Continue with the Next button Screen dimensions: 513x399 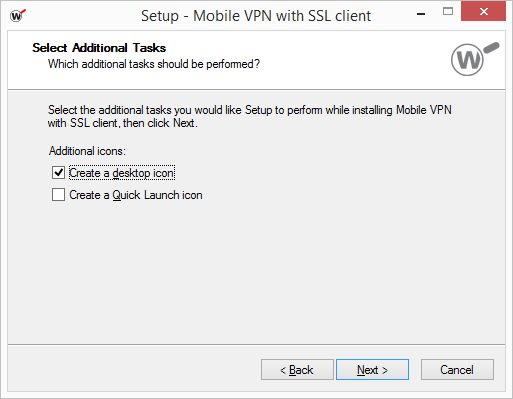372,370
